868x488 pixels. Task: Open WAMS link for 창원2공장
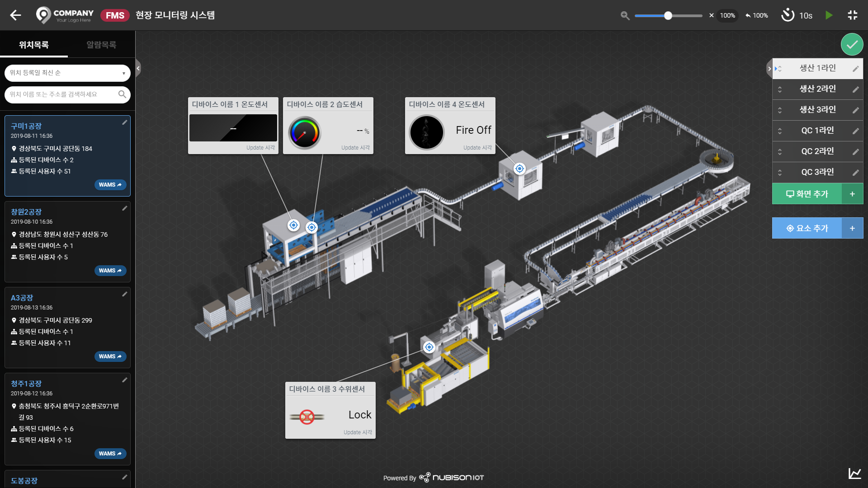click(x=110, y=271)
